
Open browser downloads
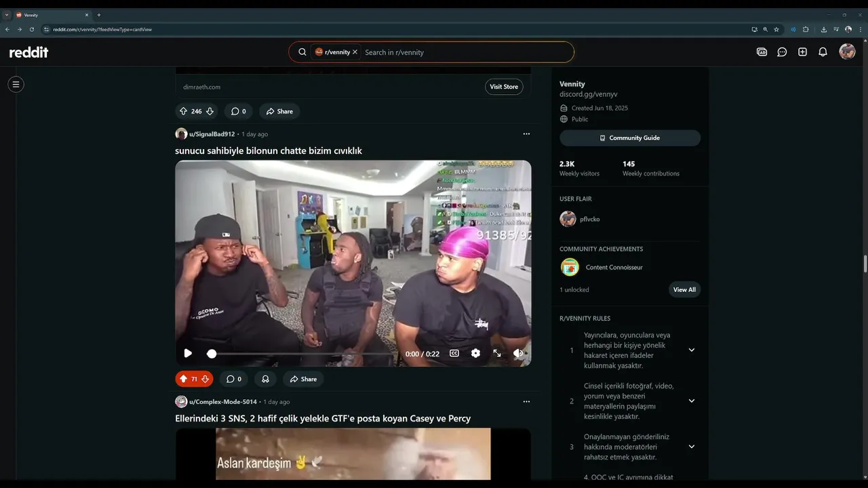pos(824,29)
